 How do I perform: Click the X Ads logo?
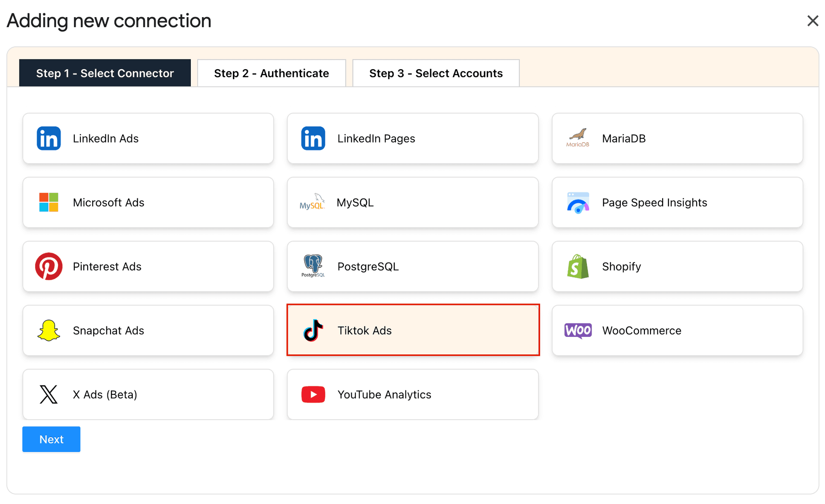pos(49,394)
